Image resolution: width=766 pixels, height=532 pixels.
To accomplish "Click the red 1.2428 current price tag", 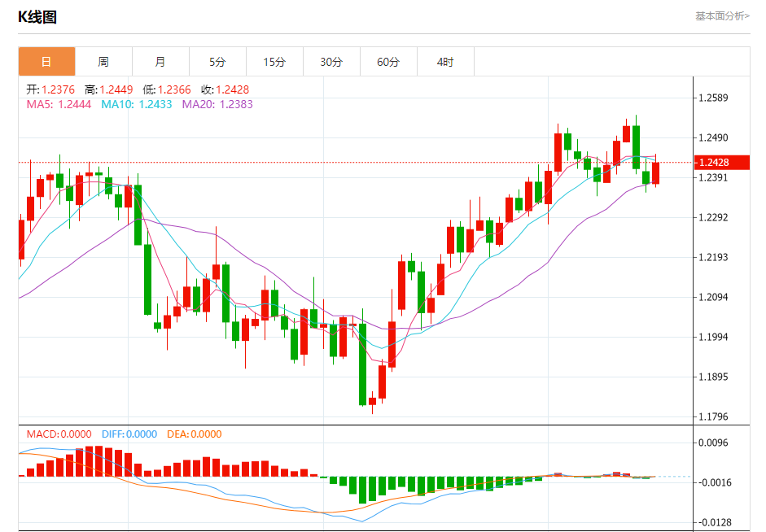I will tap(721, 162).
